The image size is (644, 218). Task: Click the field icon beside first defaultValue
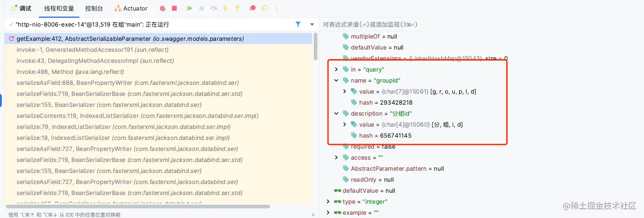click(346, 47)
